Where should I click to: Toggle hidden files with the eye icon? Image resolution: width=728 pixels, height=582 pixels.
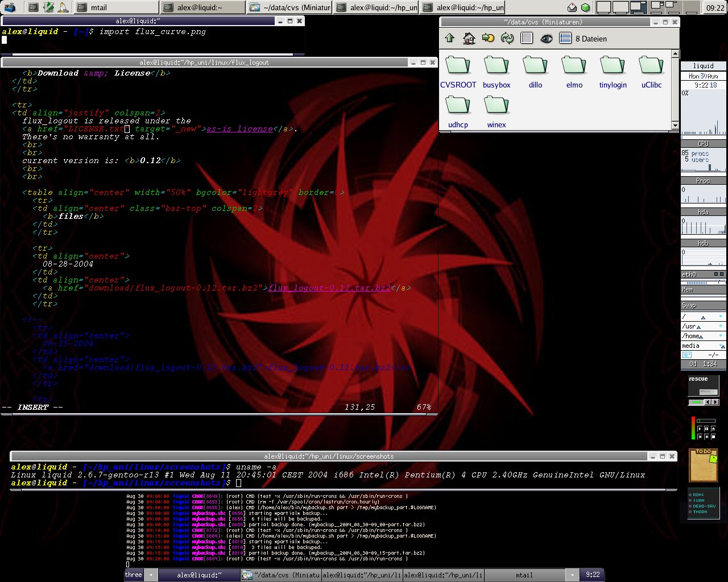pos(546,38)
